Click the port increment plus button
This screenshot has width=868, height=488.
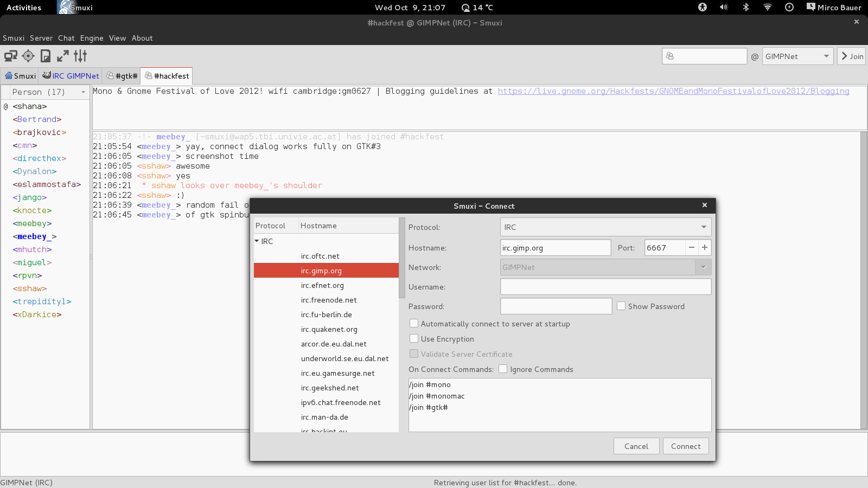pyautogui.click(x=705, y=247)
